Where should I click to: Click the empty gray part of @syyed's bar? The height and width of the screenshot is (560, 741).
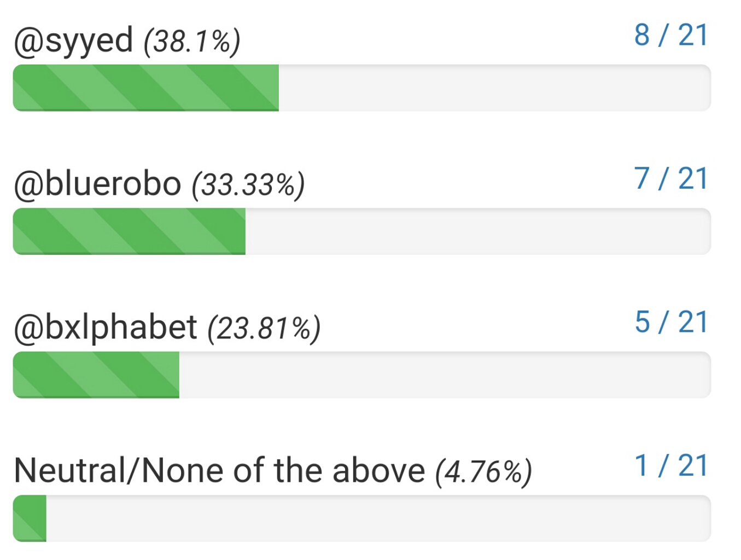point(494,88)
